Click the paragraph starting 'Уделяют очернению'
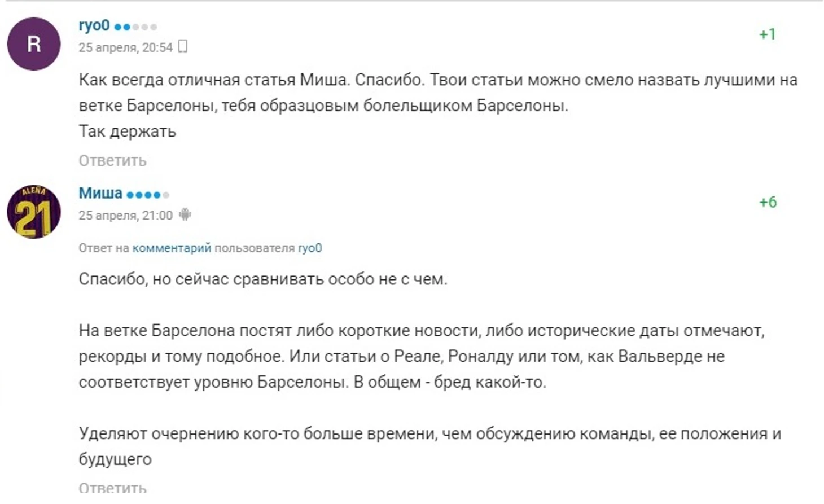 [430, 446]
